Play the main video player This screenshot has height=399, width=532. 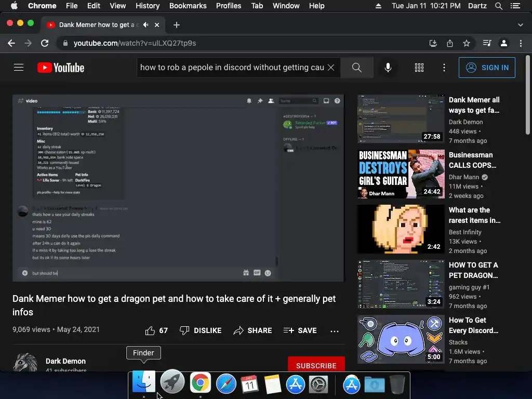(x=178, y=188)
